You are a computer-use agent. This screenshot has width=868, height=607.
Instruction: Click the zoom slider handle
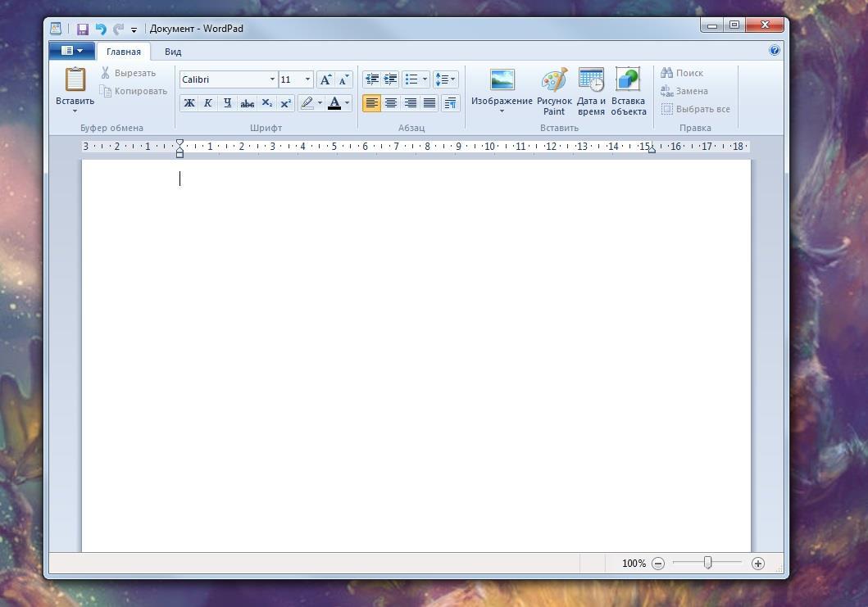click(707, 563)
